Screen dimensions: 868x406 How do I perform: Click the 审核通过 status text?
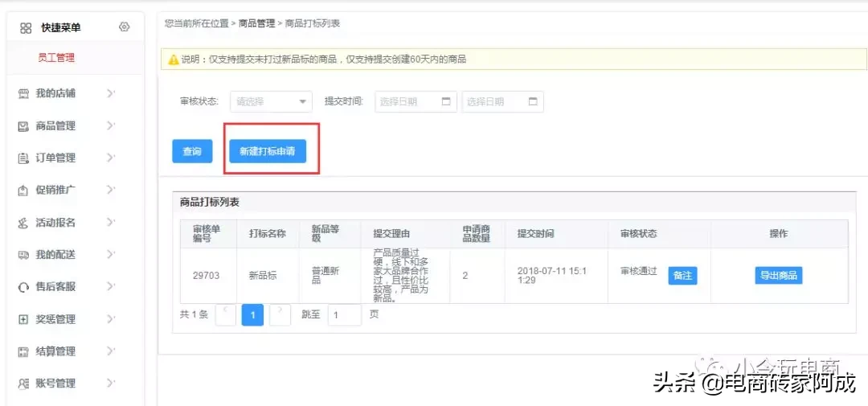point(639,272)
